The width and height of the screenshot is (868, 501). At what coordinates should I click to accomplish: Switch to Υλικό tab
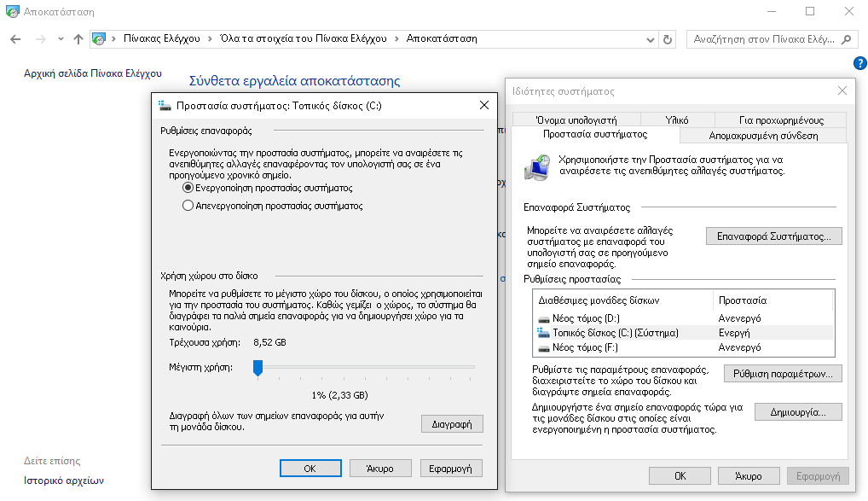point(677,119)
